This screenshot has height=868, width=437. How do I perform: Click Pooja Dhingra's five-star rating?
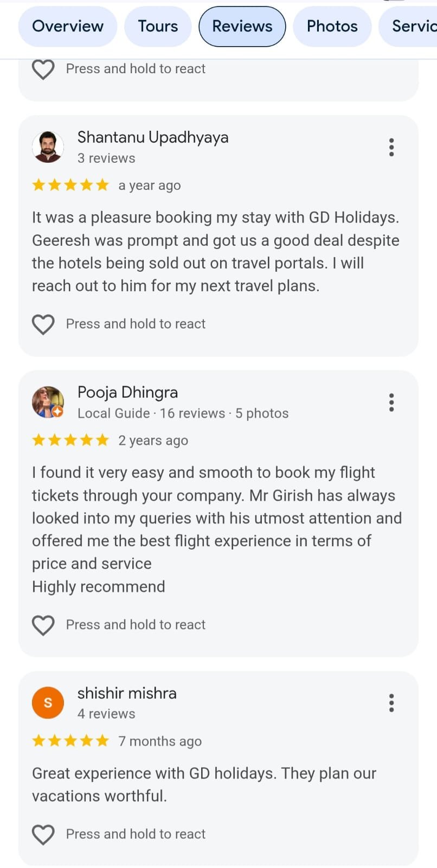pos(70,440)
